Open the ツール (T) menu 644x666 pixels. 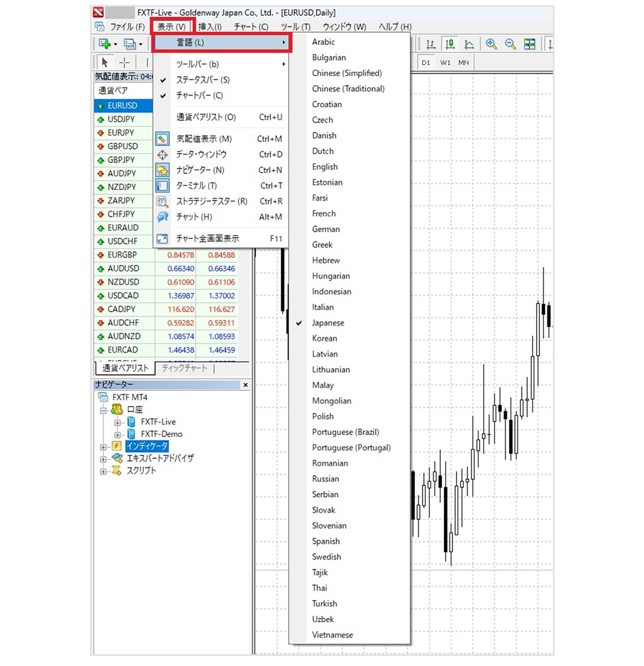click(x=296, y=26)
